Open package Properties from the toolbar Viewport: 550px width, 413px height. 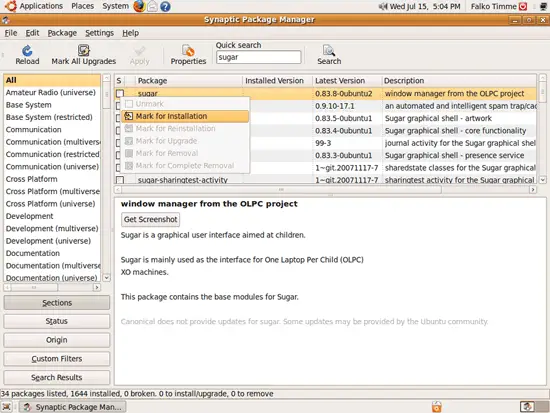tap(188, 55)
